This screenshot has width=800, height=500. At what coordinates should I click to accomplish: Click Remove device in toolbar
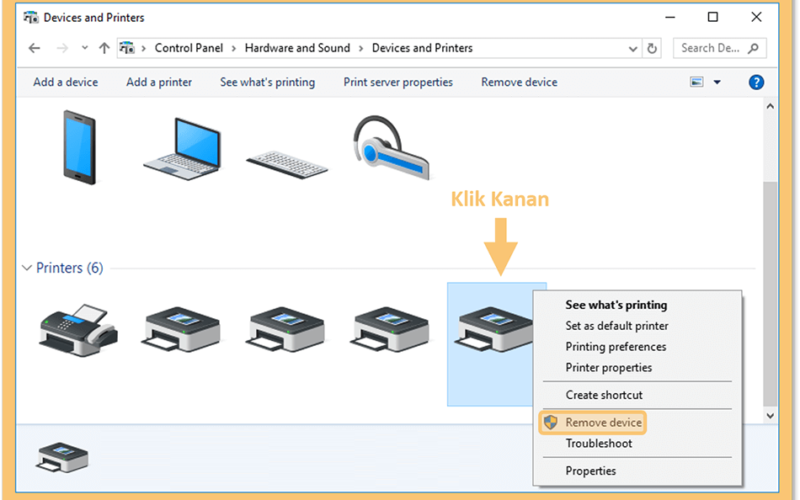(x=519, y=82)
